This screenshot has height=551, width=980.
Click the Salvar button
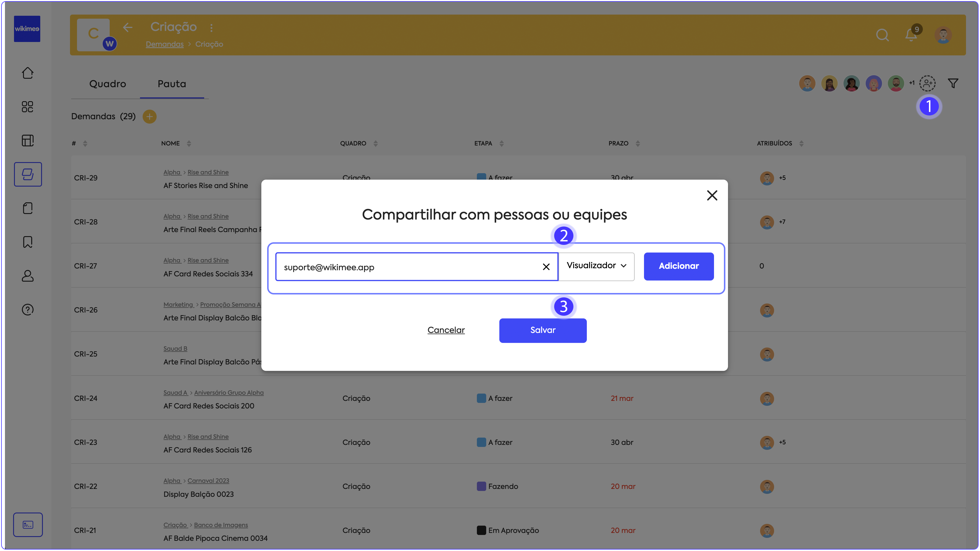point(542,330)
